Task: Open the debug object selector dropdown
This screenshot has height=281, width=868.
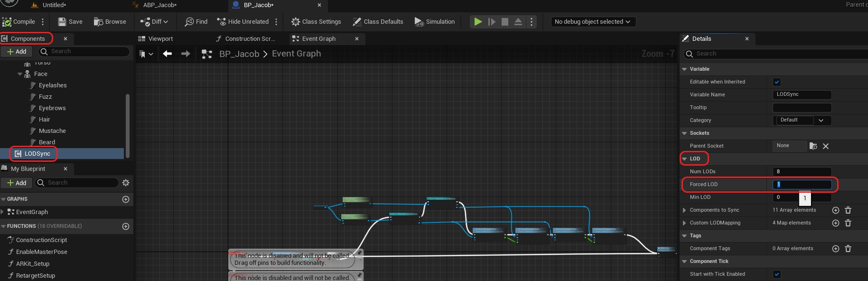Action: click(x=593, y=22)
